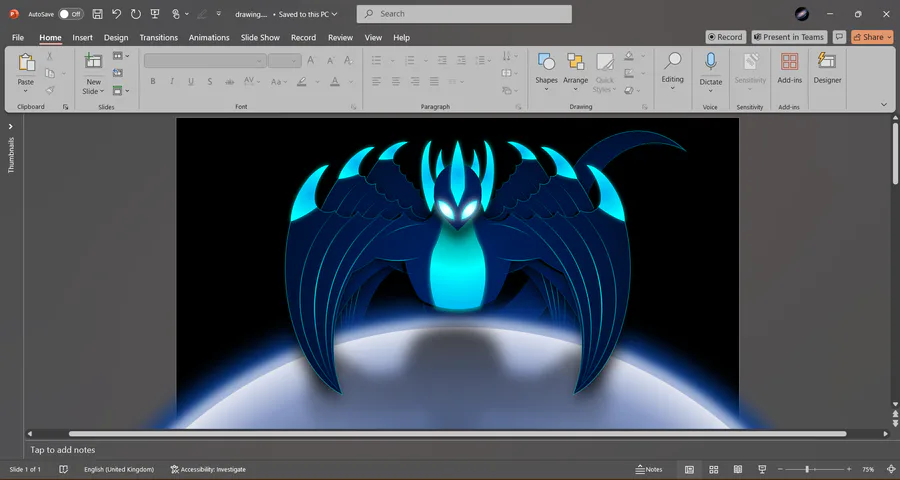Viewport: 900px width, 480px height.
Task: Toggle Underline formatting
Action: click(x=191, y=82)
